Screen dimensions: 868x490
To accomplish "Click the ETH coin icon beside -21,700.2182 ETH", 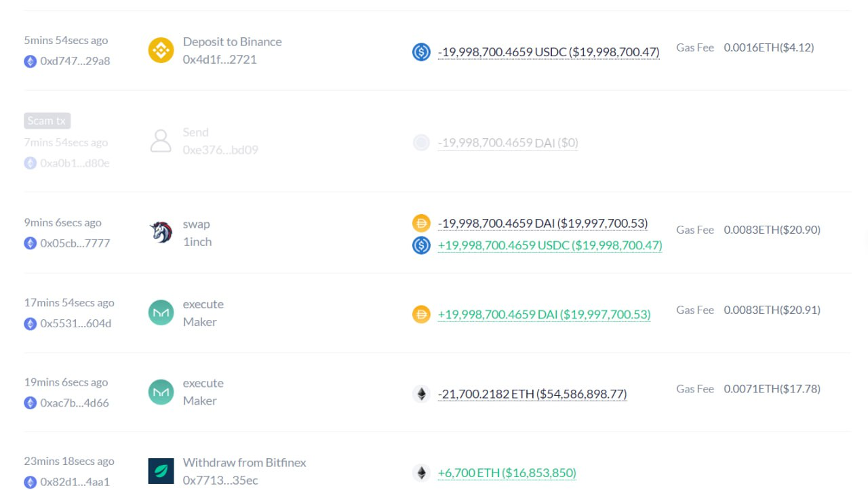I will click(421, 394).
